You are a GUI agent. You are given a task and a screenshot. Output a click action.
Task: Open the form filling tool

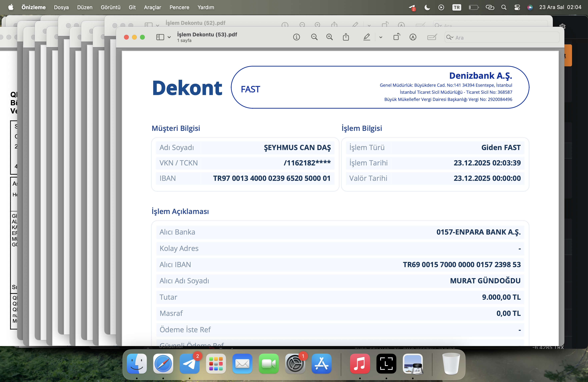tap(432, 37)
